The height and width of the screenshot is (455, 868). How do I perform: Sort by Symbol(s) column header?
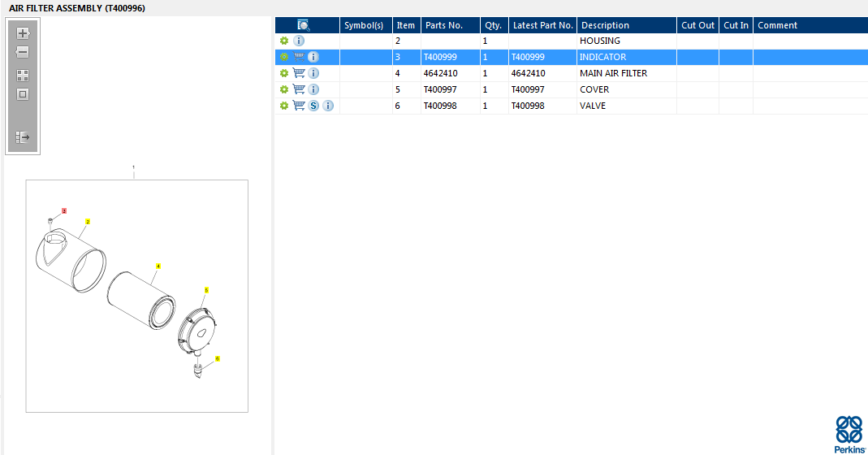pyautogui.click(x=366, y=25)
